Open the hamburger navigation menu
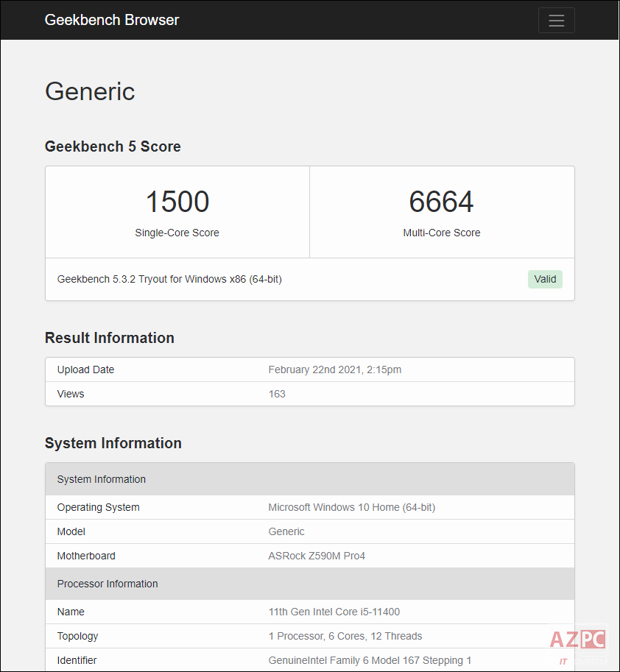The width and height of the screenshot is (620, 672). [556, 21]
